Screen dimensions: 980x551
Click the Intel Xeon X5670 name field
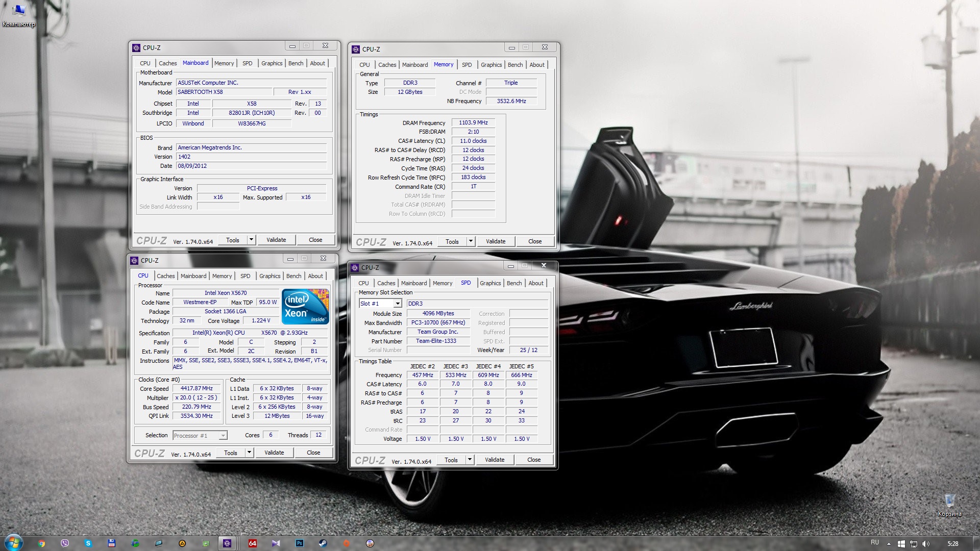(x=226, y=293)
